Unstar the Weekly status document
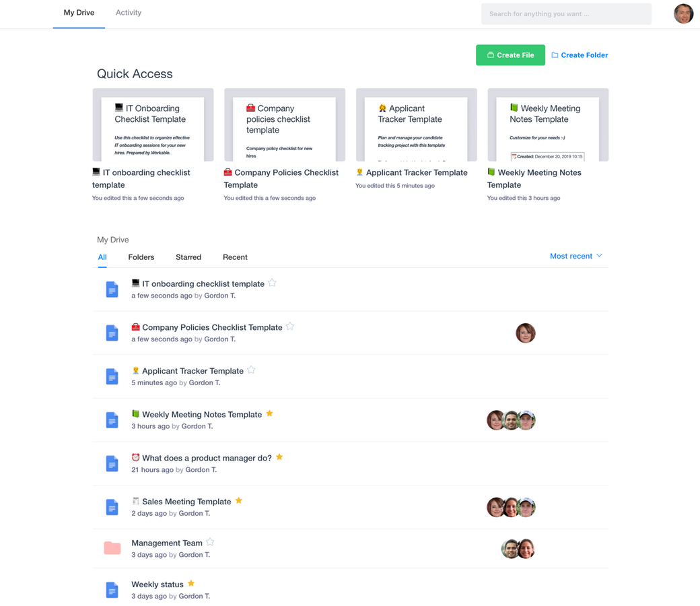Viewport: 700px width, 606px height. [x=191, y=583]
